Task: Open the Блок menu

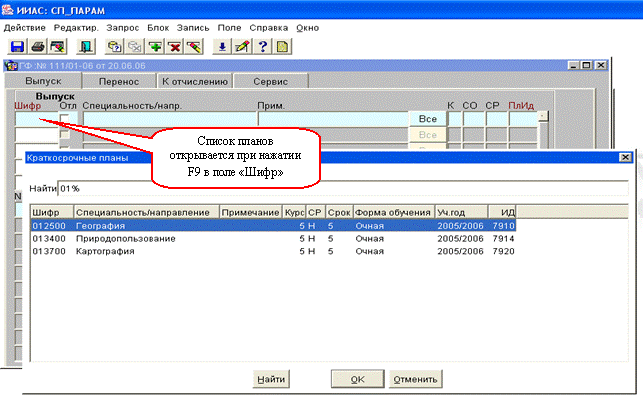Action: [x=158, y=28]
